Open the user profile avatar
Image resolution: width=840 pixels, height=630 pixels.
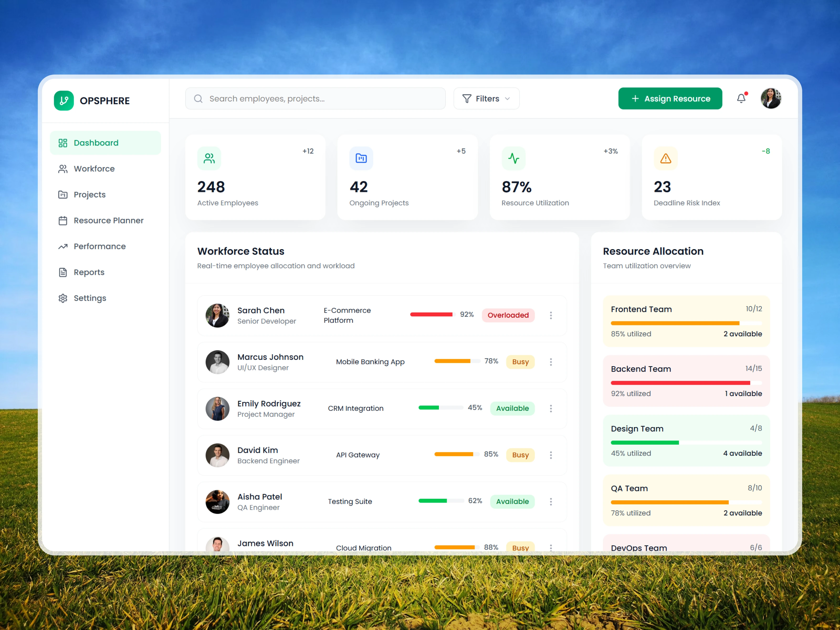coord(770,99)
